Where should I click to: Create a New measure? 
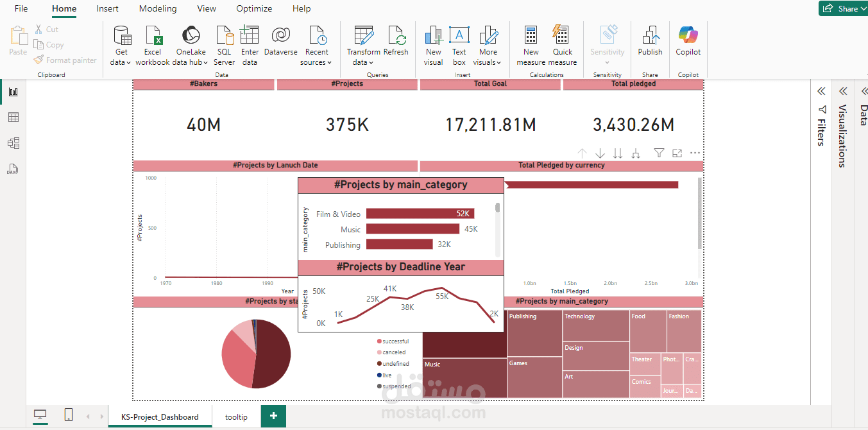point(531,46)
